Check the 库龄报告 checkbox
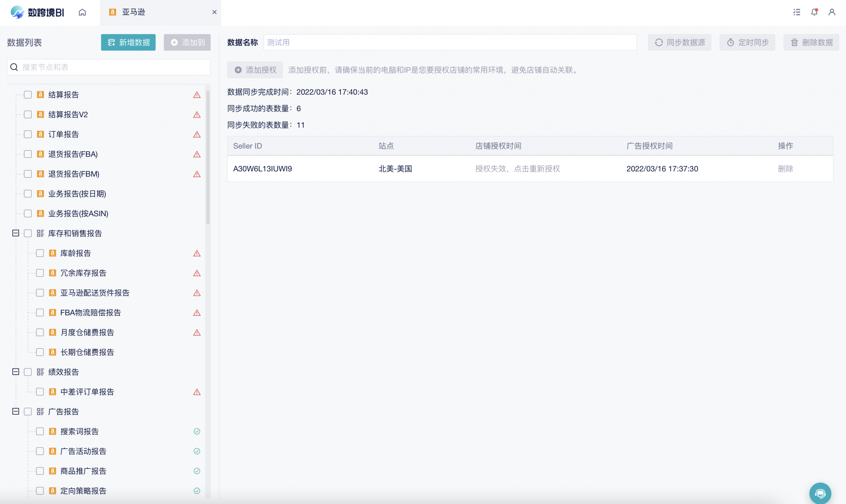 (40, 253)
